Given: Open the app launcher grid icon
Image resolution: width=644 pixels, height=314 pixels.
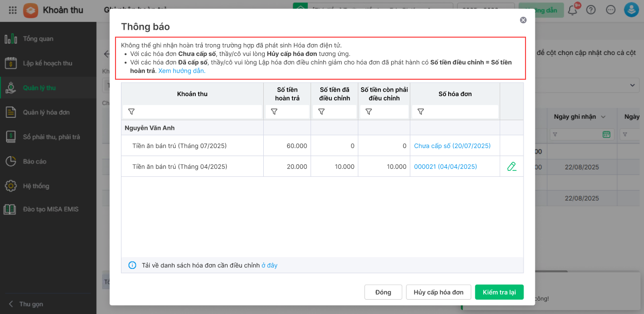Looking at the screenshot, I should click(13, 10).
